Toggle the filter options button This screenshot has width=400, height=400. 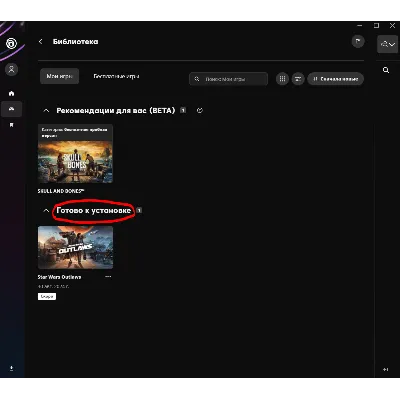click(298, 79)
